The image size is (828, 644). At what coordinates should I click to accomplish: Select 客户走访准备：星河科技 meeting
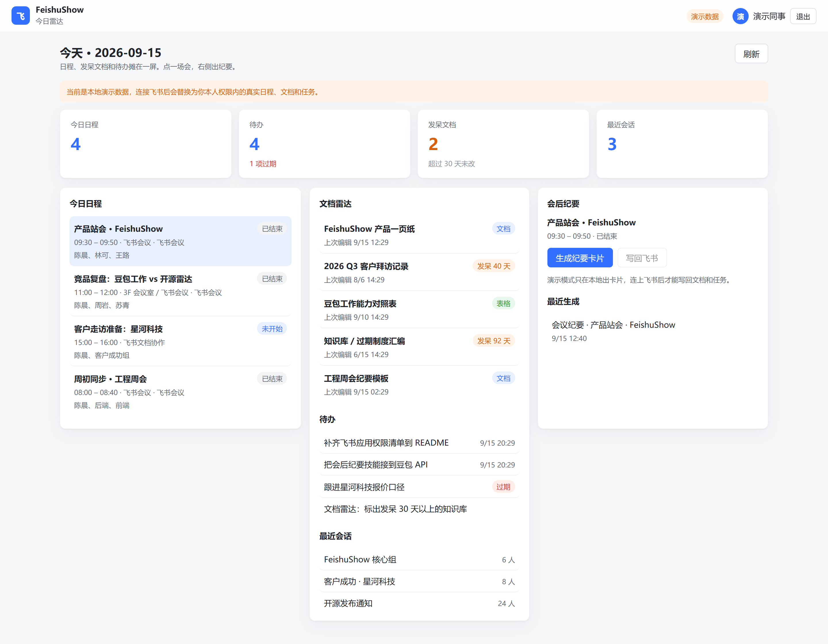coord(181,342)
